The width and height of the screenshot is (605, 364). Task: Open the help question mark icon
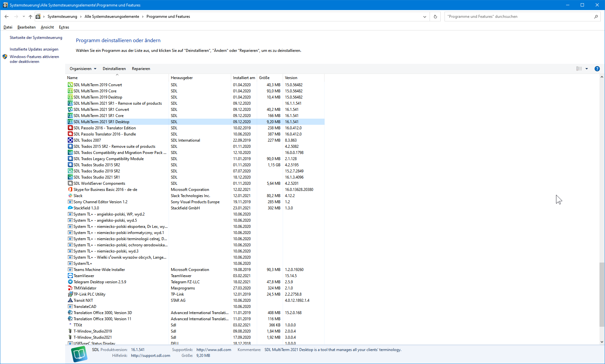pos(597,69)
